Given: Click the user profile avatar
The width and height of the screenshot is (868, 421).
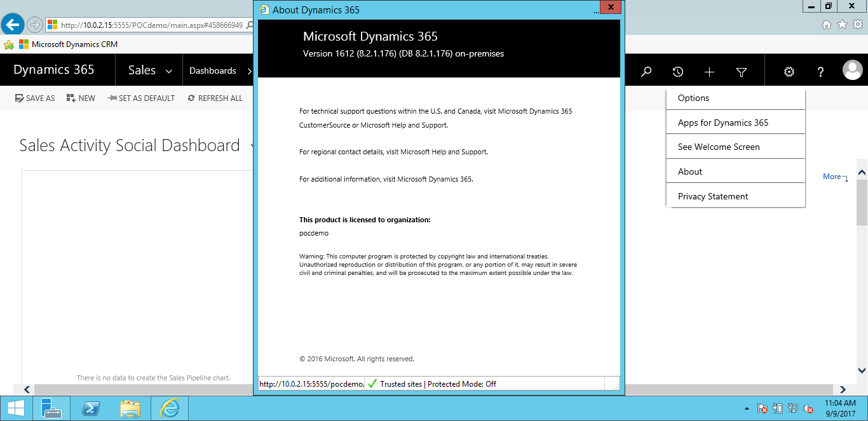Looking at the screenshot, I should [x=852, y=70].
